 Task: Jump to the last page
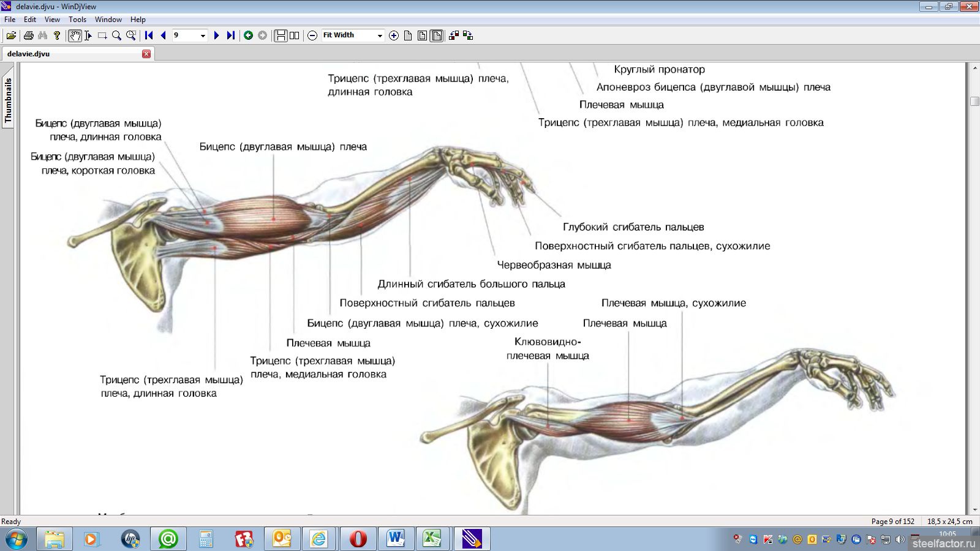(x=230, y=36)
